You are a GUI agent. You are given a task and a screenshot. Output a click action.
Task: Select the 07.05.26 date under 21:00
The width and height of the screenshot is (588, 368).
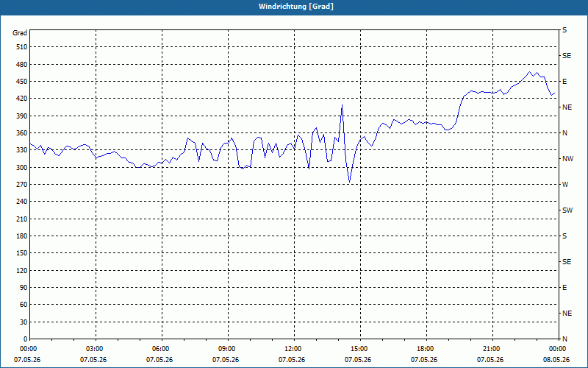490,360
